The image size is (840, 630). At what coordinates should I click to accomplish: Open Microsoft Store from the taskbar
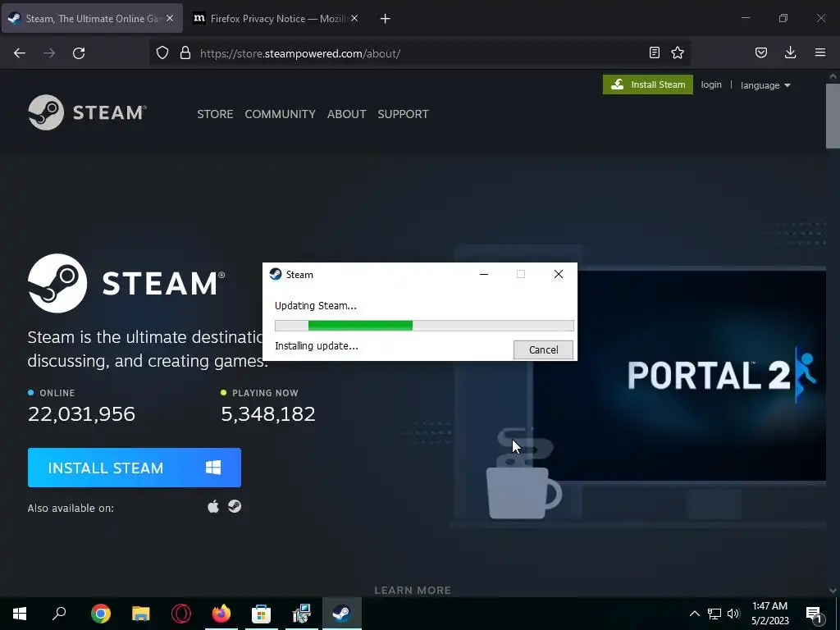pos(262,614)
